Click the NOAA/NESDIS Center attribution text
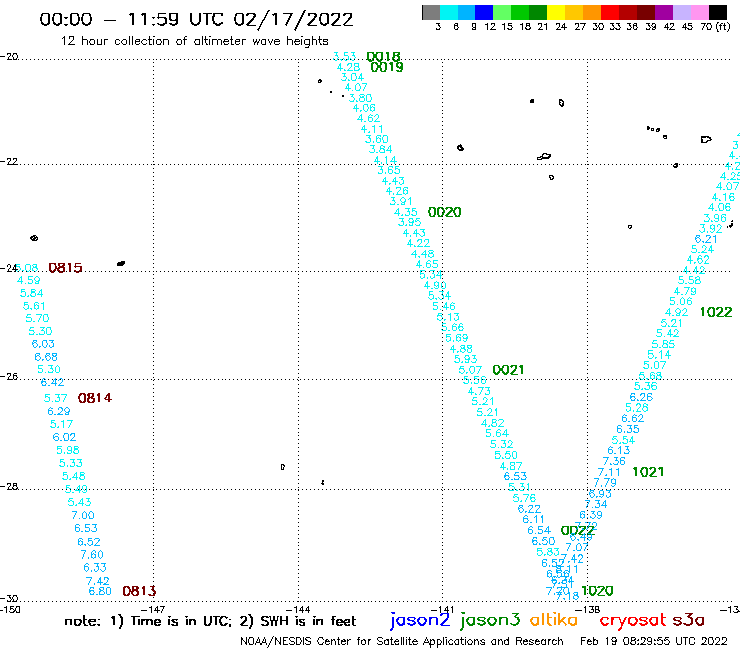The image size is (740, 650). click(402, 641)
